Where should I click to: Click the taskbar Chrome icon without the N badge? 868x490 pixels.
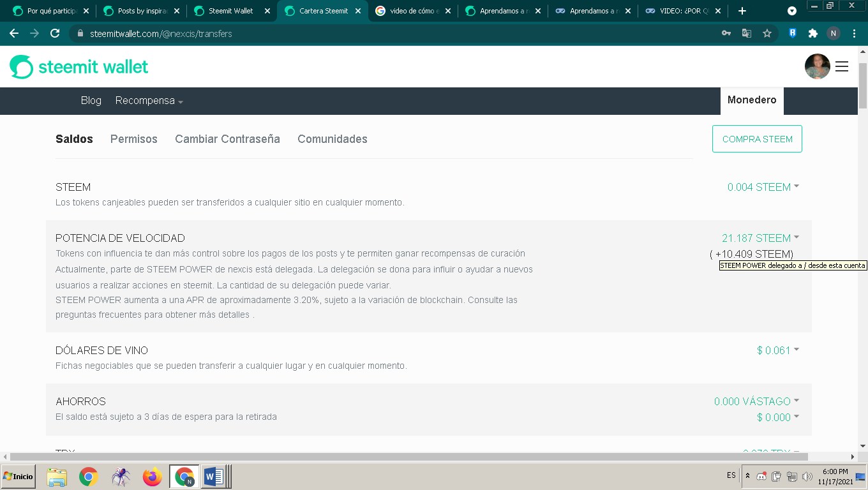coord(89,477)
